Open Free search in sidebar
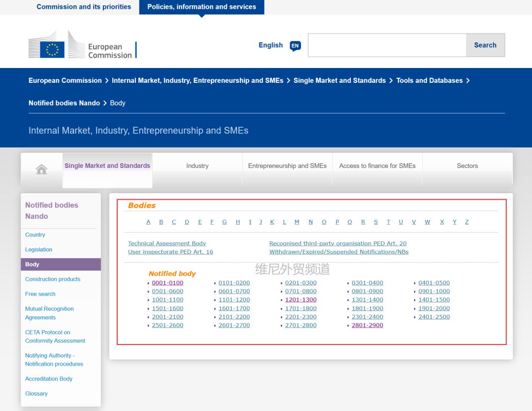The height and width of the screenshot is (411, 532). coord(40,294)
